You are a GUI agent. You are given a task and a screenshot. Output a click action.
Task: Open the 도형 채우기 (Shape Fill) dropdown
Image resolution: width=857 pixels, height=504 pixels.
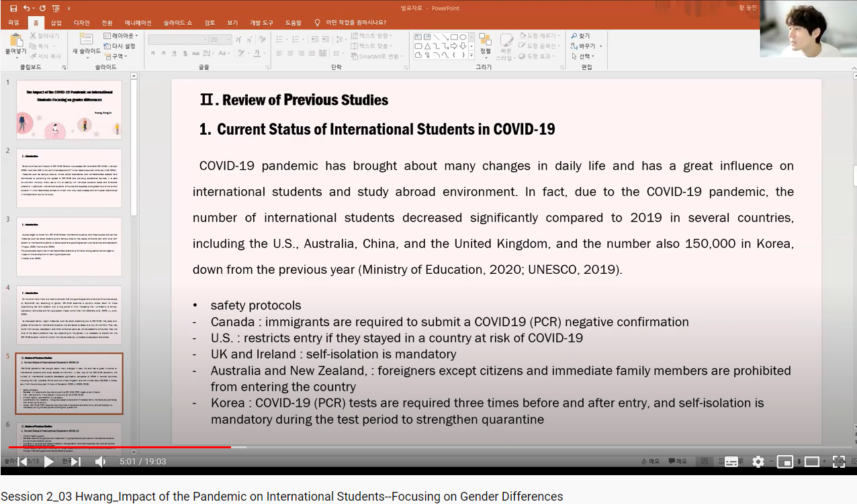point(540,36)
